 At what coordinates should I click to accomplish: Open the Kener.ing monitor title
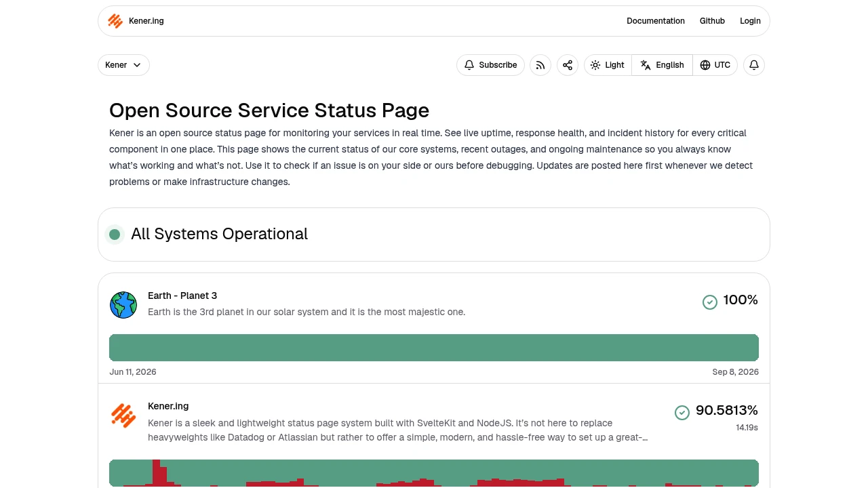point(168,406)
